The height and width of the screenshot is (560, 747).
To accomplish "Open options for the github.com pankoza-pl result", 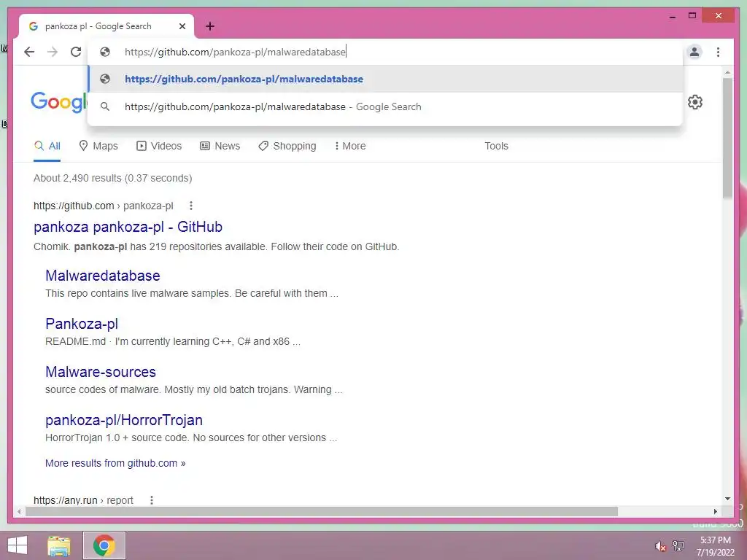I will 191,206.
